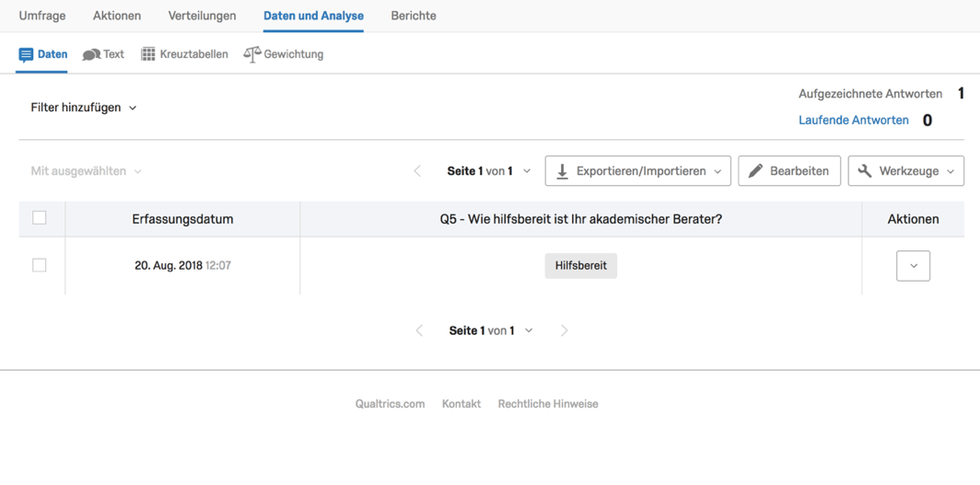The width and height of the screenshot is (980, 485).
Task: Click the Kreuztabellen grid icon
Action: pos(148,54)
